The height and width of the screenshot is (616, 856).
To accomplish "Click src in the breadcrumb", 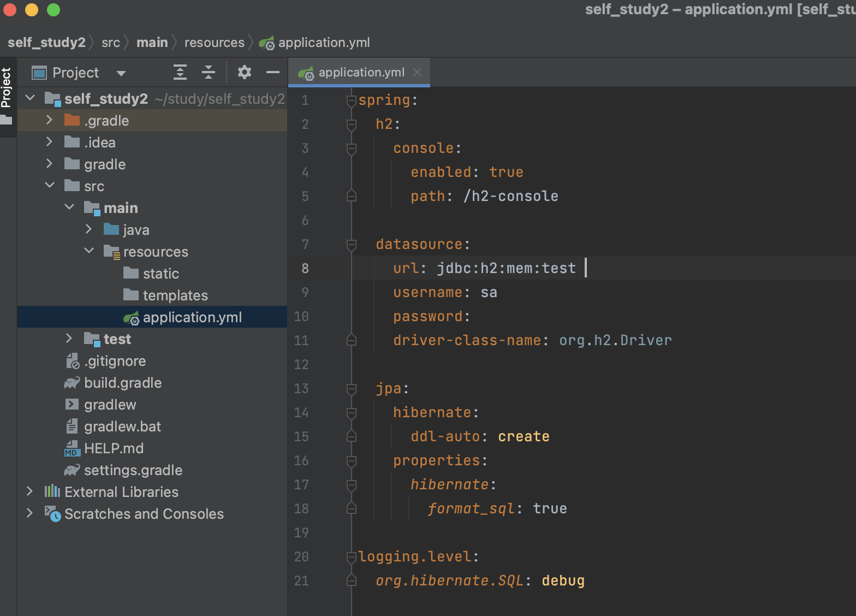I will [111, 42].
